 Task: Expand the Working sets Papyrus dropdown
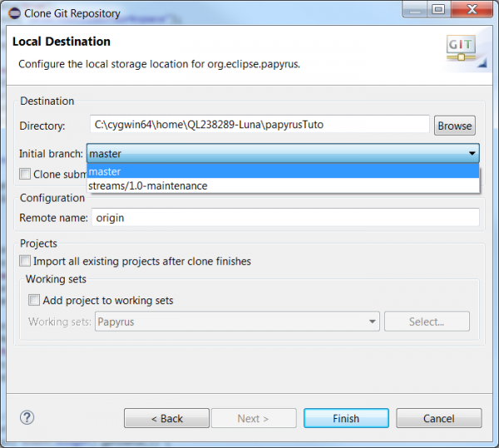[x=237, y=322]
